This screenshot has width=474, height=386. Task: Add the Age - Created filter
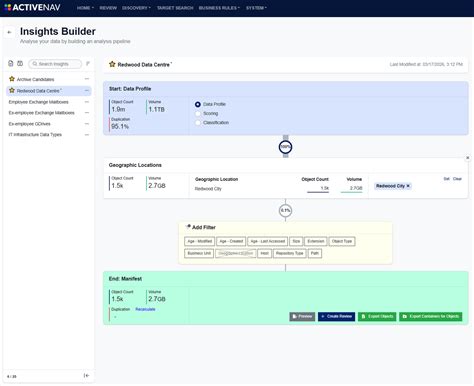pyautogui.click(x=231, y=241)
